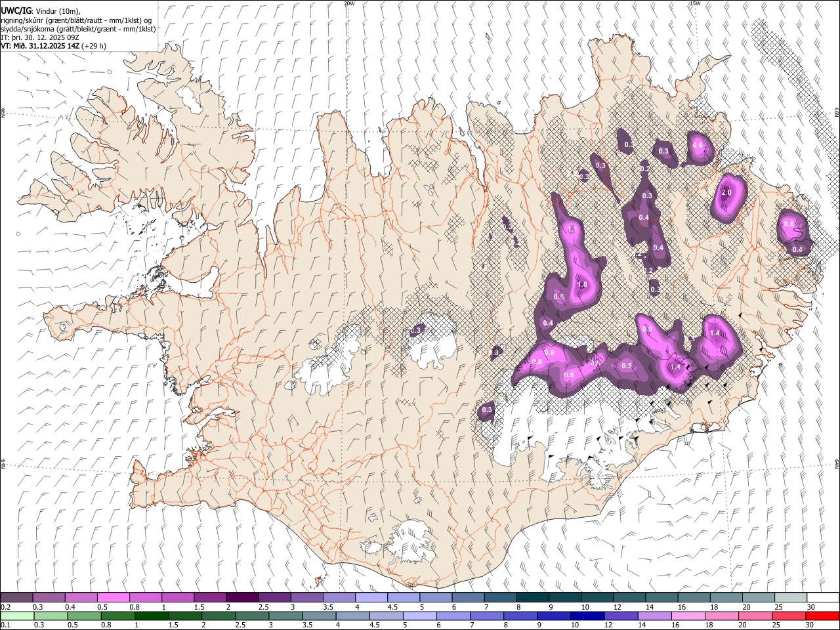Pick the dark green 1–1.5 swatch, lower scale
The image size is (840, 630).
point(152,616)
